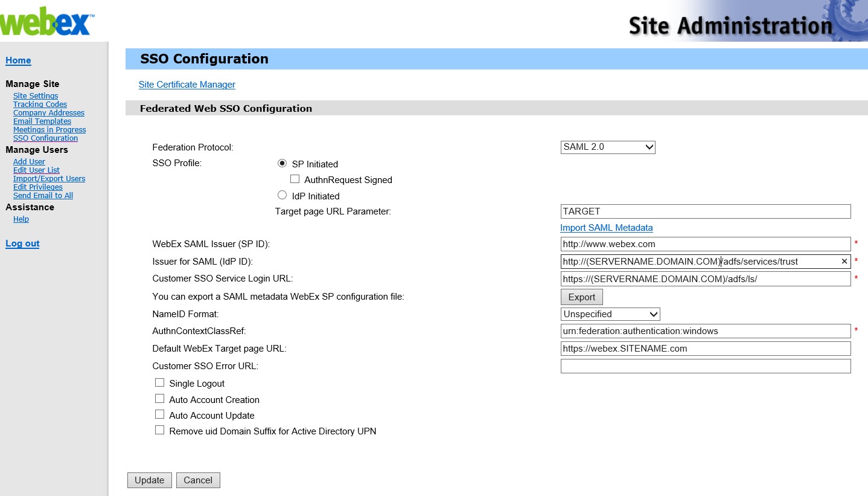This screenshot has width=868, height=496.
Task: Enable Auto Account Creation checkbox
Action: [159, 399]
